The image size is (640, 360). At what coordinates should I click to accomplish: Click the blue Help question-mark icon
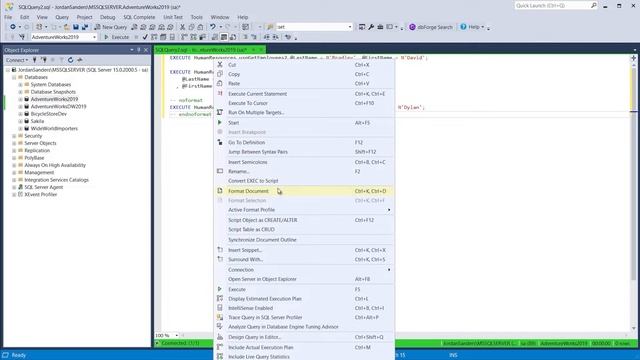463,27
